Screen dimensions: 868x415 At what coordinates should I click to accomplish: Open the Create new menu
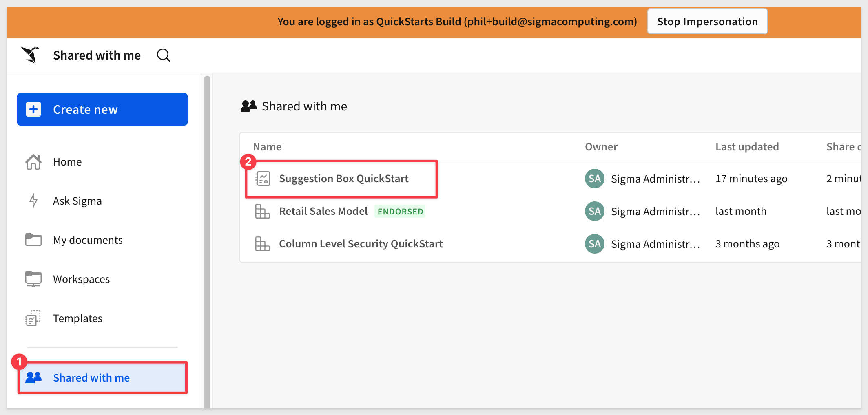(x=102, y=109)
